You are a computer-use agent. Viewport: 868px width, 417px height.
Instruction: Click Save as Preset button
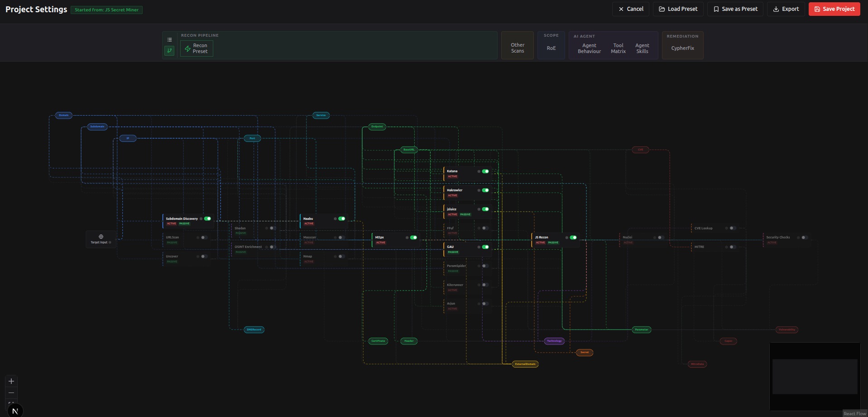coord(735,9)
